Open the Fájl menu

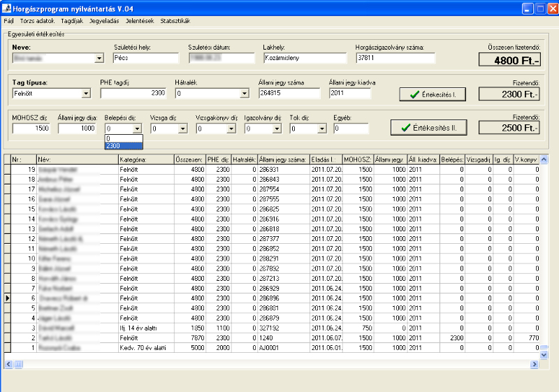8,21
